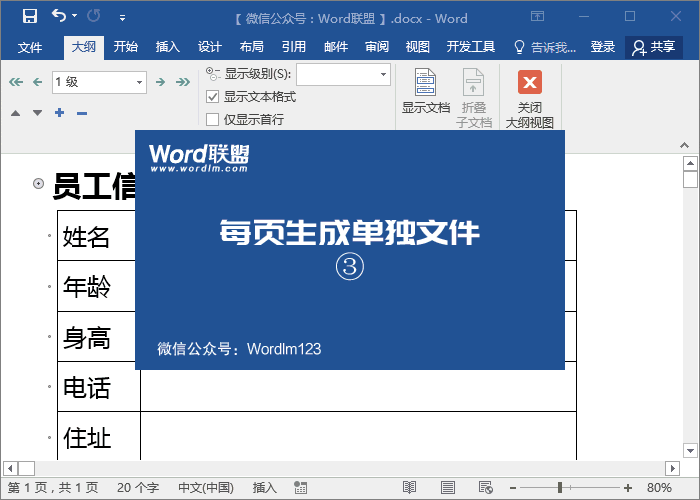Click the horizontal scrollbar left arrow

tap(10, 469)
